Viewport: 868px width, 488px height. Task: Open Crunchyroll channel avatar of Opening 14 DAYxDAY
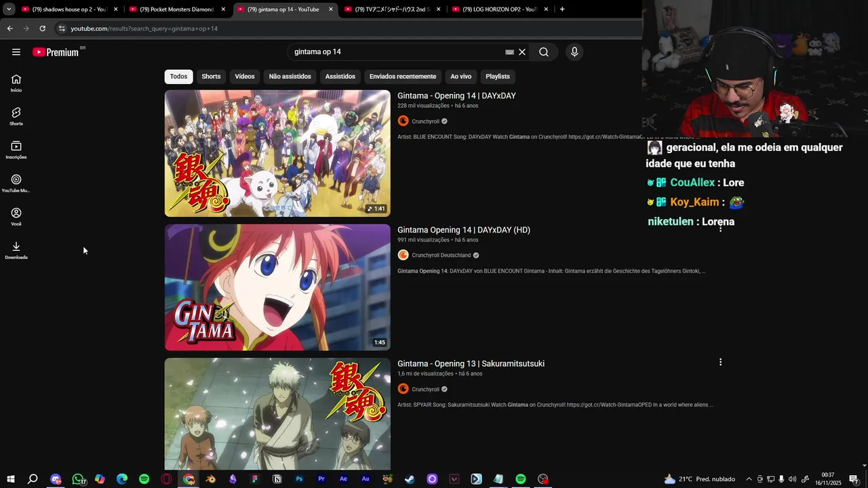(403, 121)
